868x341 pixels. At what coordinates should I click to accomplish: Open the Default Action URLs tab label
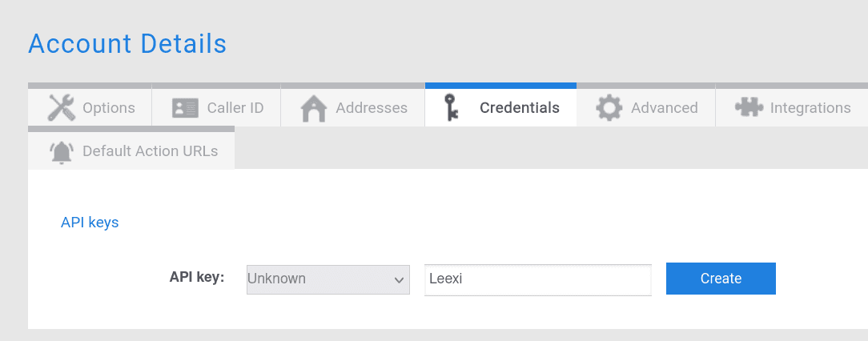[150, 151]
